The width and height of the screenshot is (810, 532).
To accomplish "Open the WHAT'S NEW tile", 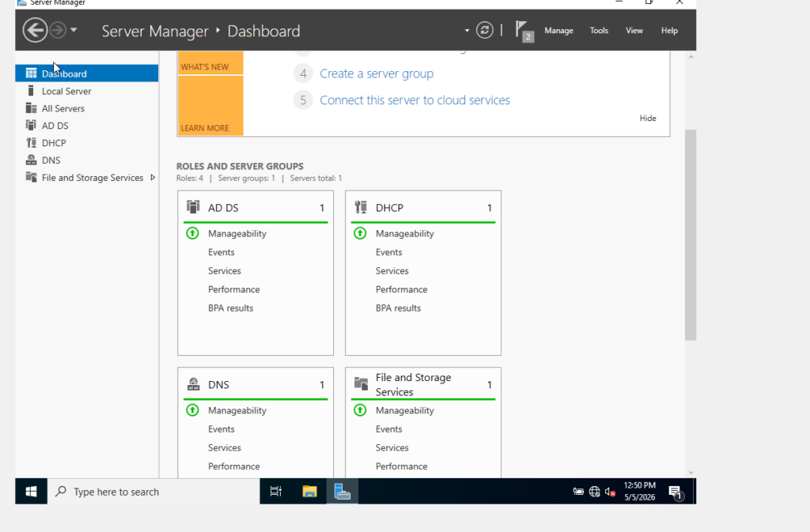I will 210,63.
